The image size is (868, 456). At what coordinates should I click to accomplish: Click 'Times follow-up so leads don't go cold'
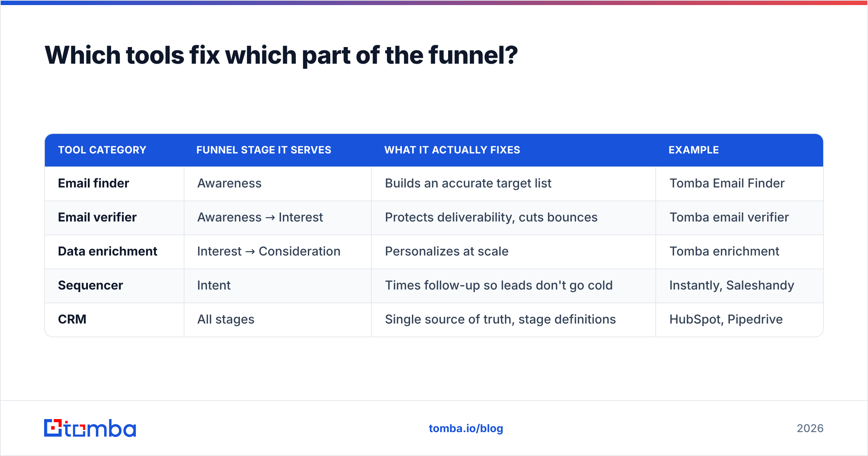coord(499,286)
